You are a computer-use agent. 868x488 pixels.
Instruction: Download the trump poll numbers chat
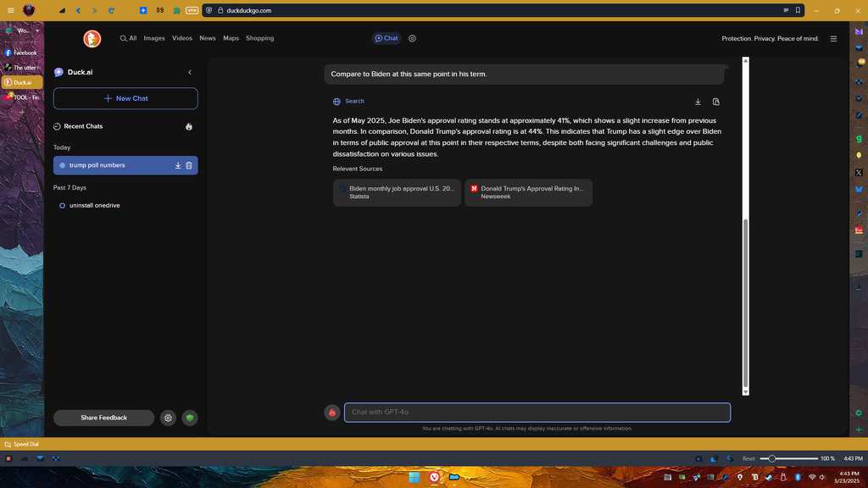[178, 165]
